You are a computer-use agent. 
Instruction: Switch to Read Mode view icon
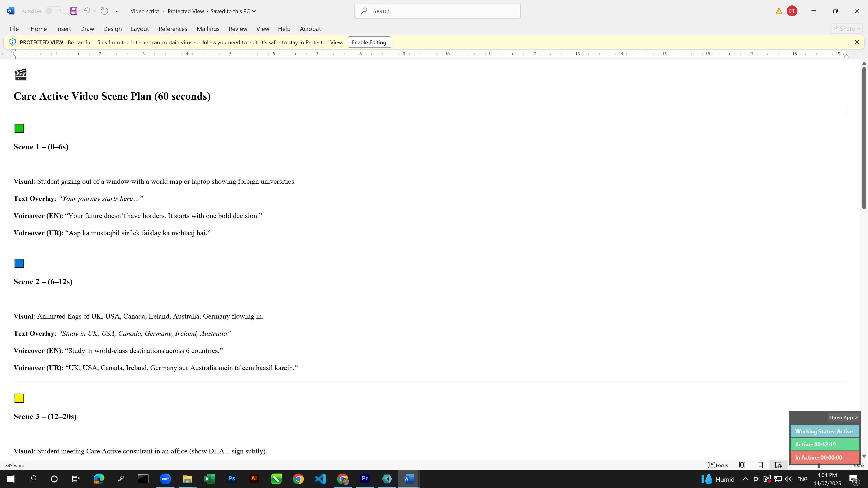pyautogui.click(x=742, y=465)
